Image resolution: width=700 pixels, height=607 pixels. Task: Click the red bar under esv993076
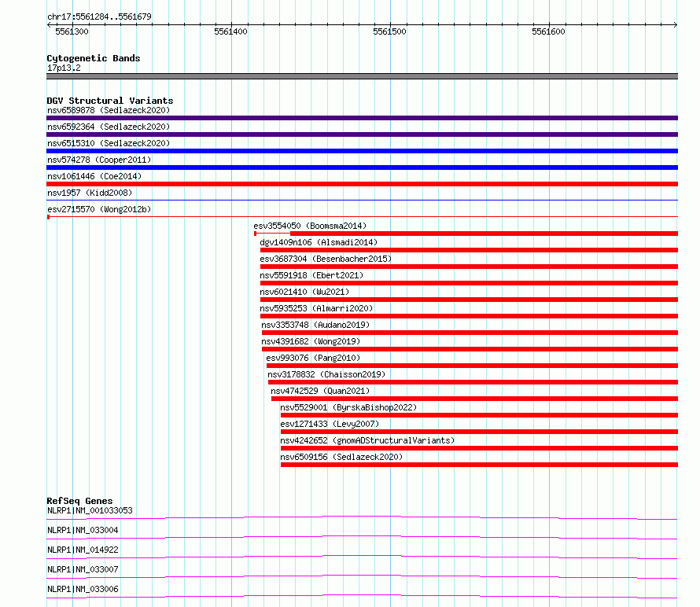tap(472, 366)
